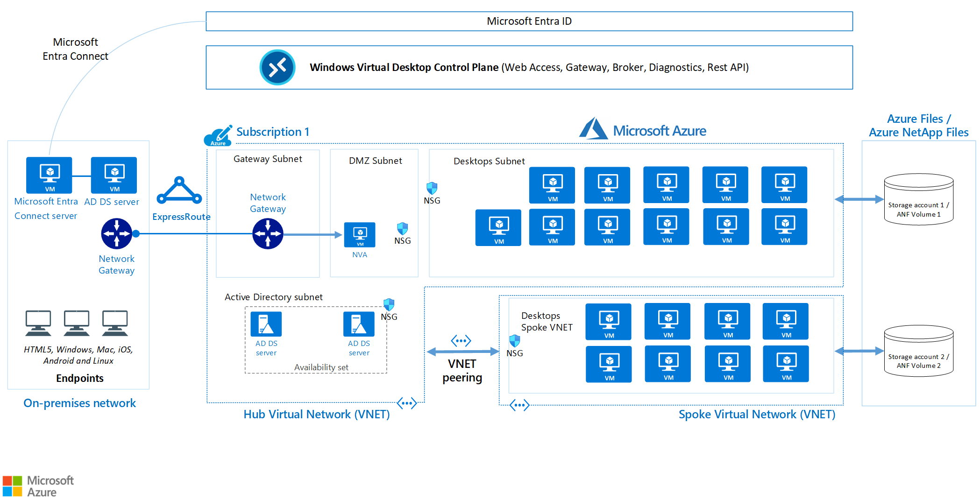Click the NSG shield at Desktops Spoke VNET
This screenshot has width=980, height=500.
point(514,340)
